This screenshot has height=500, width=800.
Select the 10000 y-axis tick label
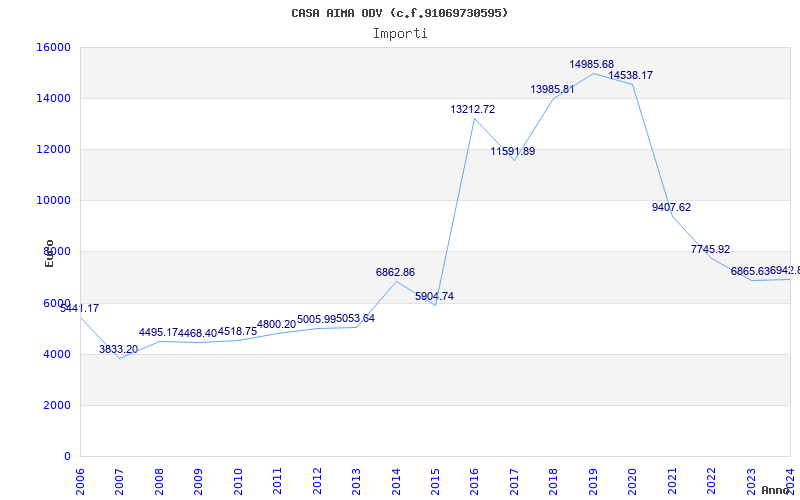(x=53, y=201)
